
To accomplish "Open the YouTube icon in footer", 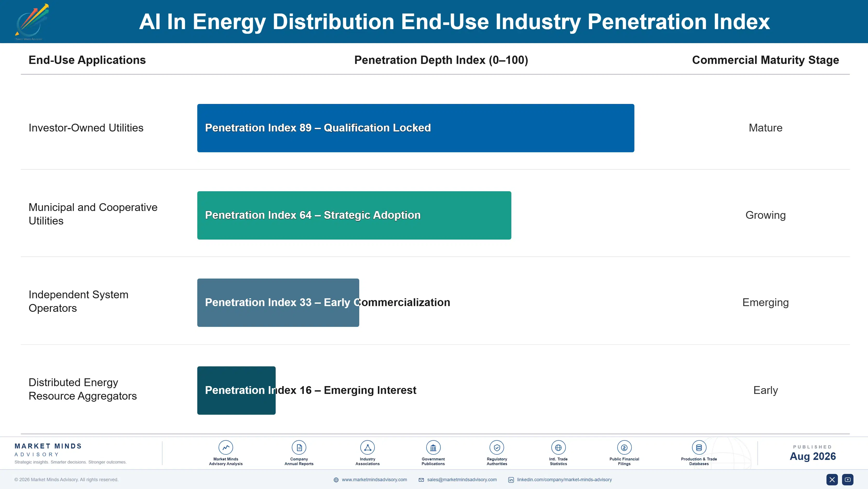I will click(848, 480).
